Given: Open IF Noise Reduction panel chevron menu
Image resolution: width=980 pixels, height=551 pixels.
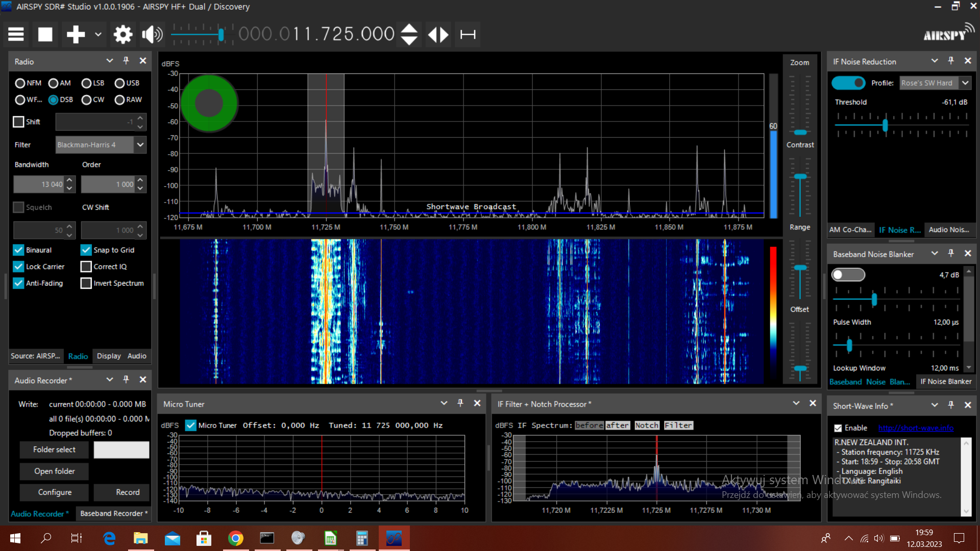Looking at the screenshot, I should tap(935, 61).
